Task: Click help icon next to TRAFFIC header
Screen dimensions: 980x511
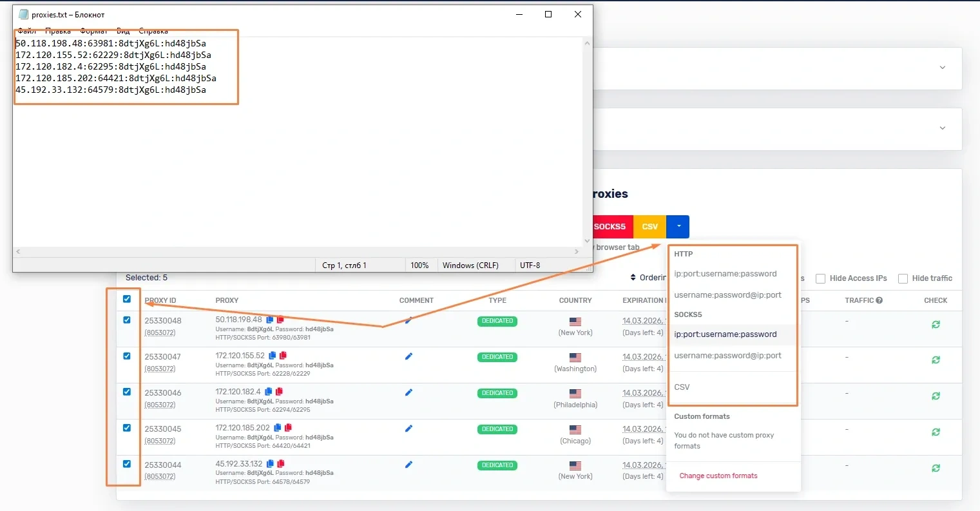Action: [x=879, y=300]
